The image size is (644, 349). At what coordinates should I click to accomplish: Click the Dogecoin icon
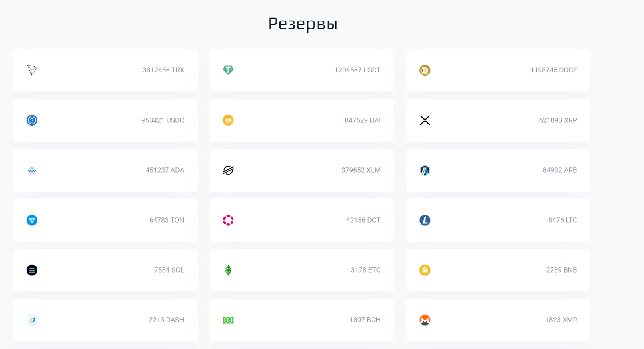(425, 70)
